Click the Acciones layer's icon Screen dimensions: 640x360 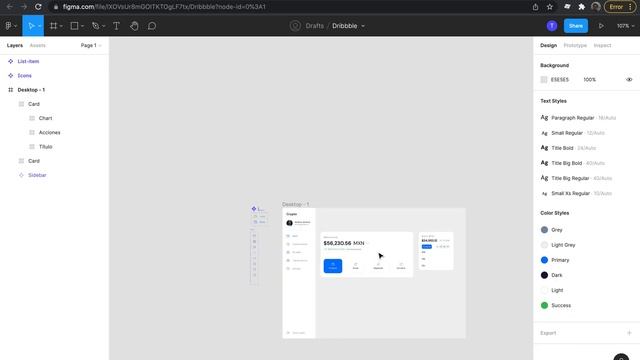(x=32, y=132)
